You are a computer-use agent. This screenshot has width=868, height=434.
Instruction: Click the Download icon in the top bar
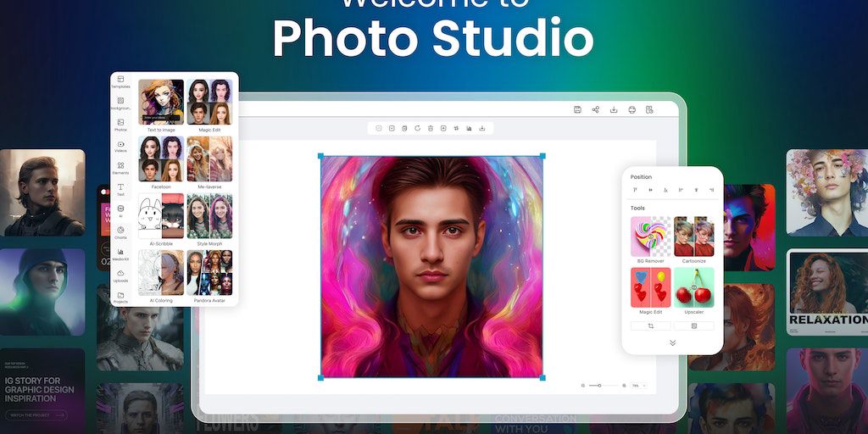click(614, 109)
